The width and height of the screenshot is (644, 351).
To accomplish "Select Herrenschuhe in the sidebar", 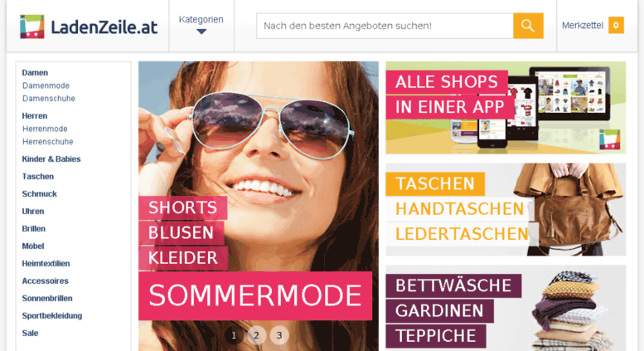I will click(x=47, y=141).
